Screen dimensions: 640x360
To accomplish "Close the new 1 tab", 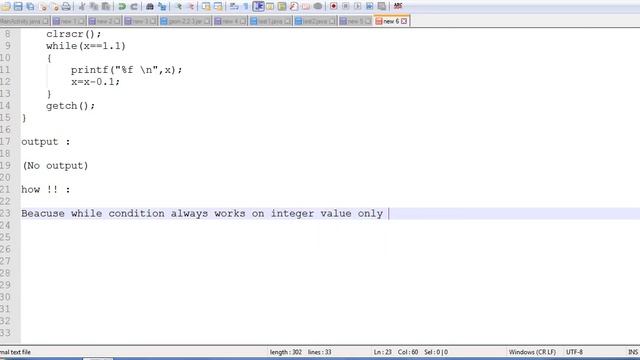I will (81, 21).
